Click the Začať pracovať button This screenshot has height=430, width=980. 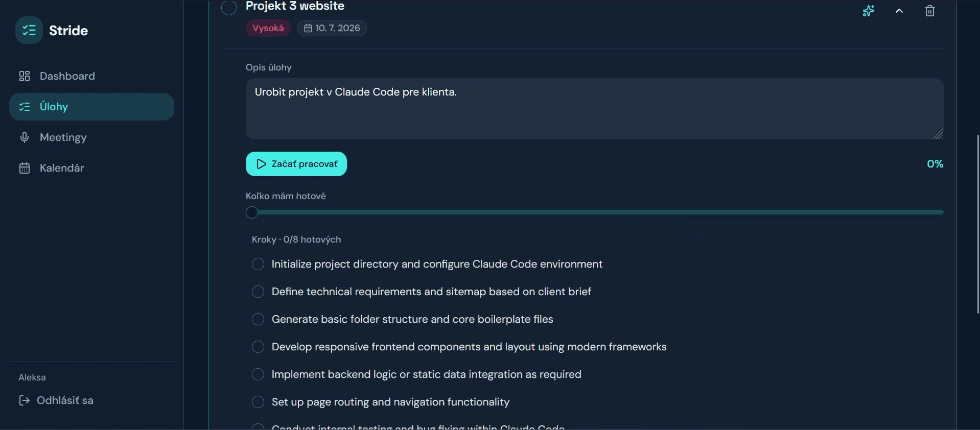pos(296,164)
